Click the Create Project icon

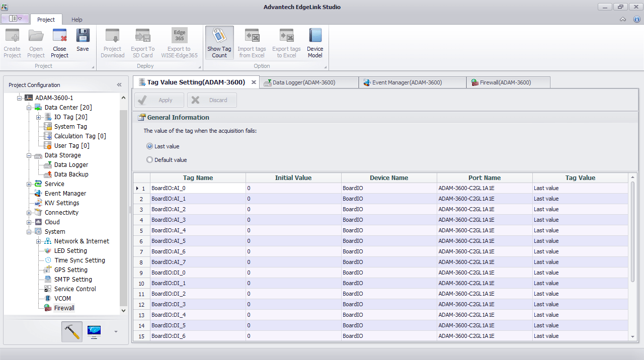pos(12,36)
